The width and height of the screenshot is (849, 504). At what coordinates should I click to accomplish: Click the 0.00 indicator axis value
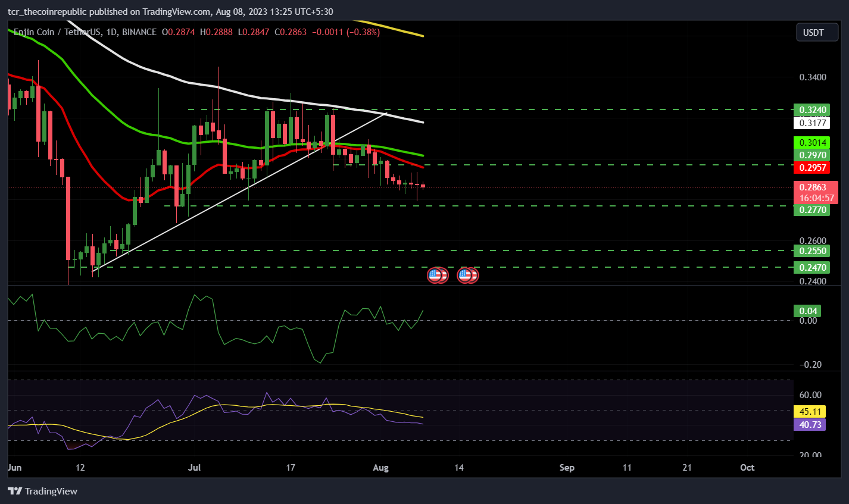click(x=808, y=321)
